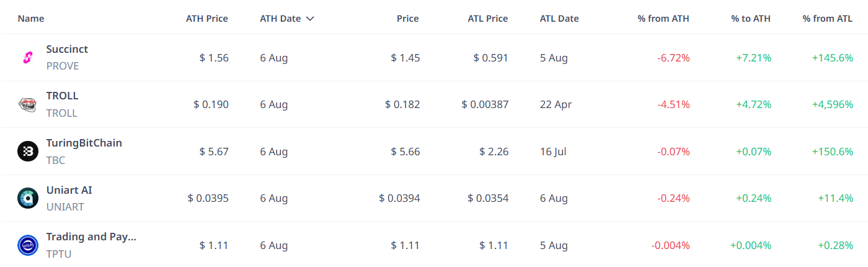Sort by % from ATL header
Viewport: 868px width, 267px height.
828,19
